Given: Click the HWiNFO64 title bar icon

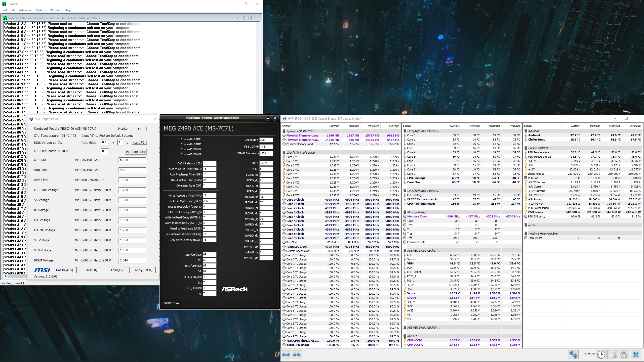Looking at the screenshot, I should point(285,119).
